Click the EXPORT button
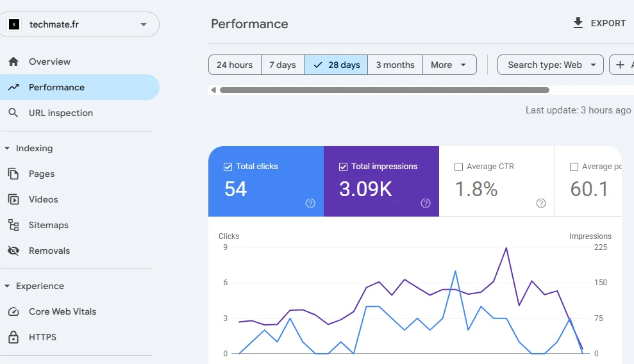634x364 pixels. tap(599, 23)
